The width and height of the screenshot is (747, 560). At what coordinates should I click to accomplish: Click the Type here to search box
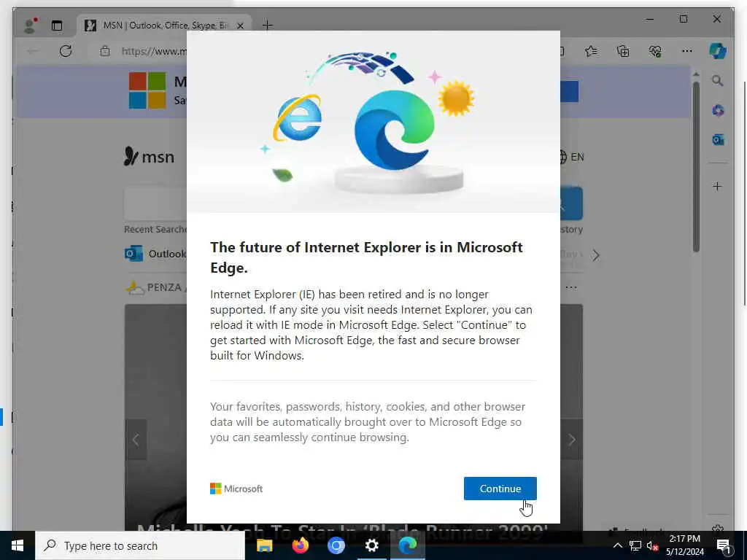tap(140, 545)
